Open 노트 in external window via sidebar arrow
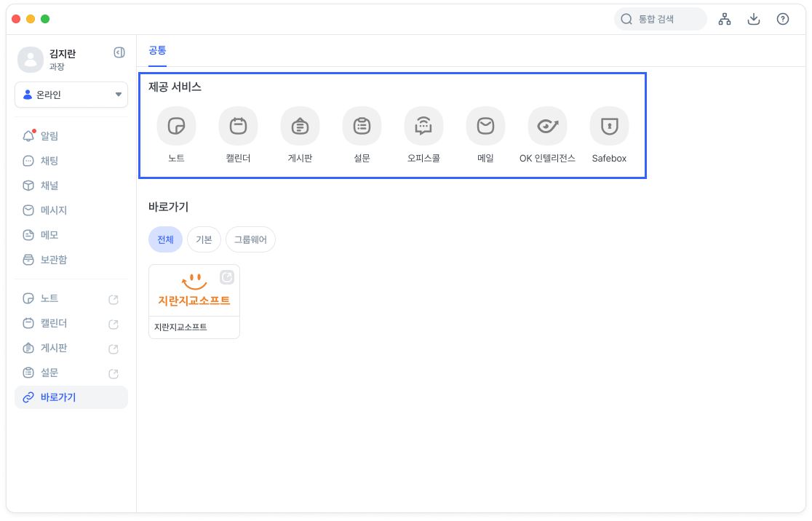Screen dimensions: 812x521 tap(114, 299)
